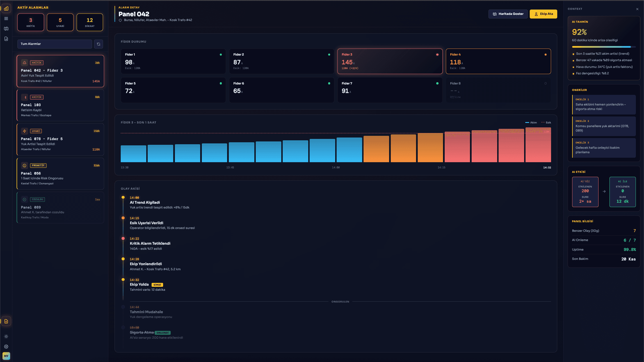Click the MY profile avatar

(x=6, y=356)
